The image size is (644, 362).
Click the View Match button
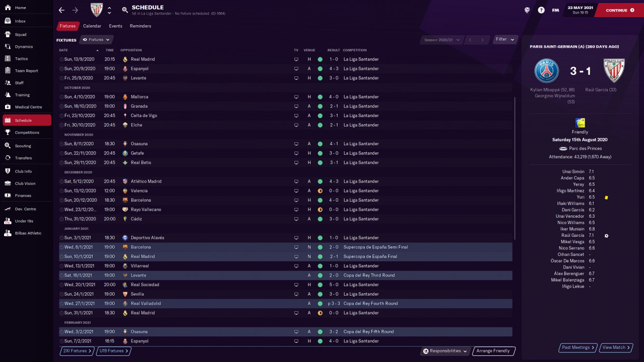click(616, 347)
